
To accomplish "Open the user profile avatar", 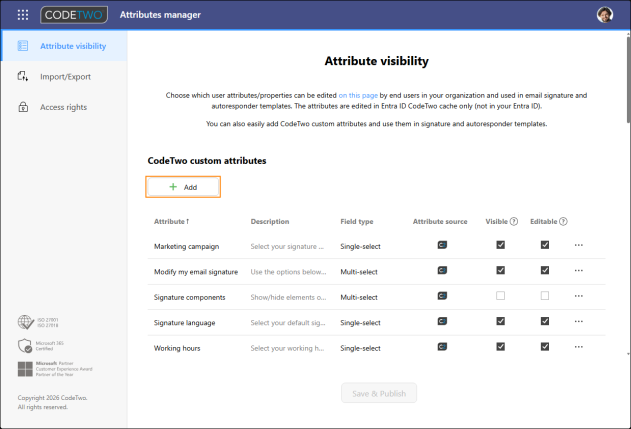I will coord(605,15).
